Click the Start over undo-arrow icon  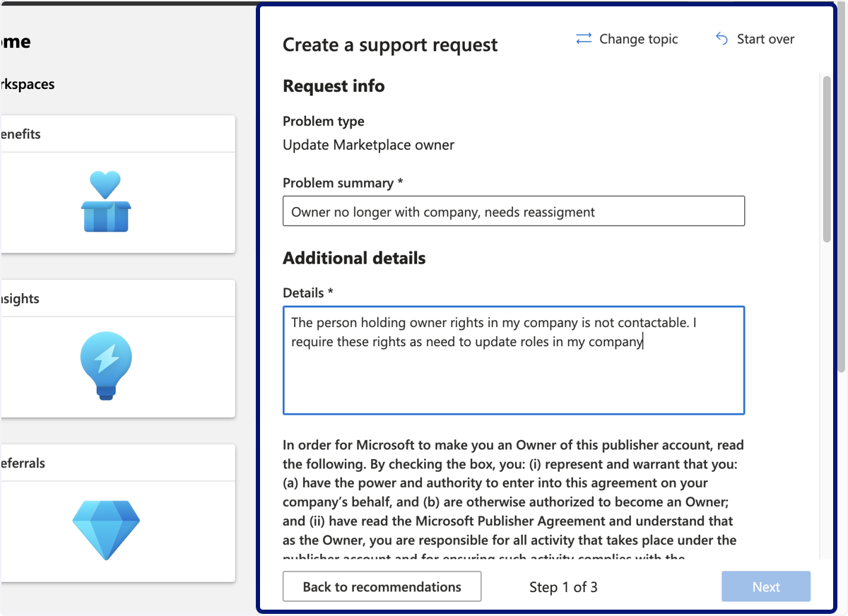tap(722, 39)
